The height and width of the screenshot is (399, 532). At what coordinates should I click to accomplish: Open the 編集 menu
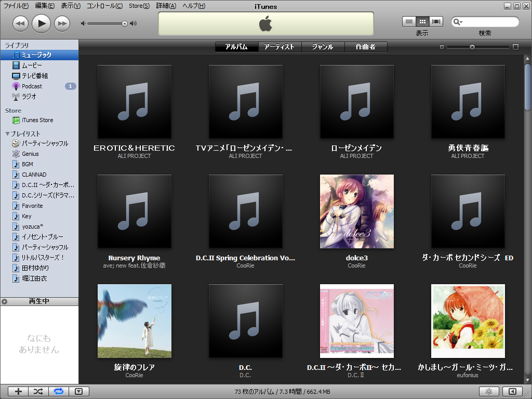pyautogui.click(x=45, y=6)
